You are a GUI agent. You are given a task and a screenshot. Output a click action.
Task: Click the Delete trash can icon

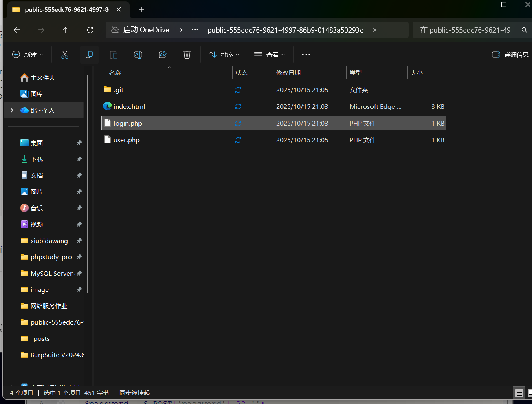click(x=187, y=55)
